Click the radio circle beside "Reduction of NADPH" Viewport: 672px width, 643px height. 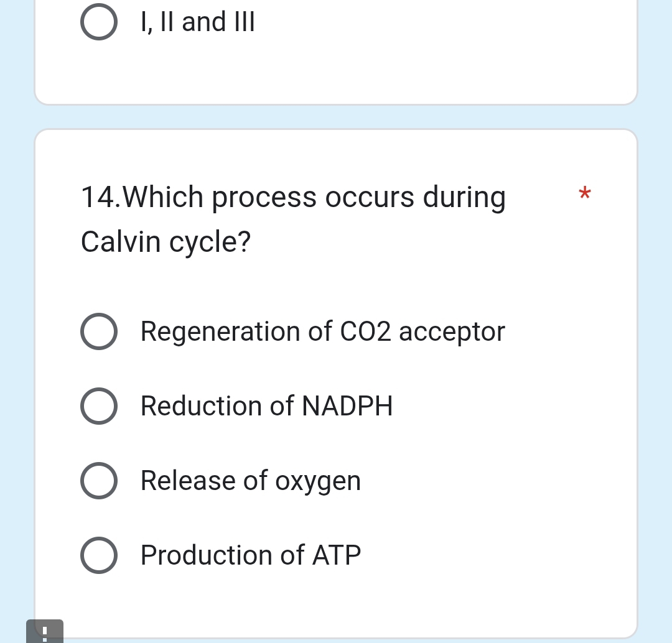(x=98, y=405)
